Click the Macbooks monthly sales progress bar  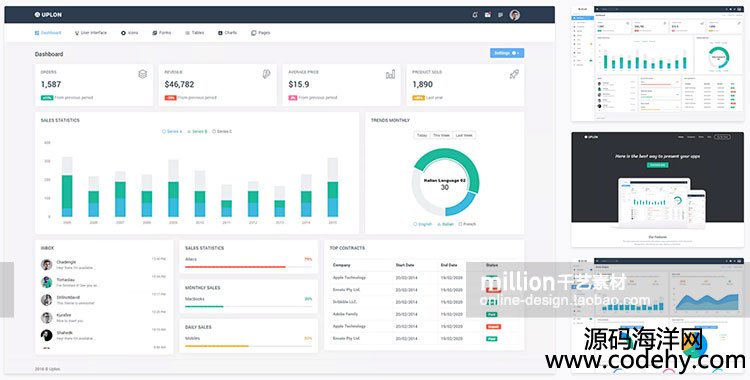pyautogui.click(x=248, y=306)
